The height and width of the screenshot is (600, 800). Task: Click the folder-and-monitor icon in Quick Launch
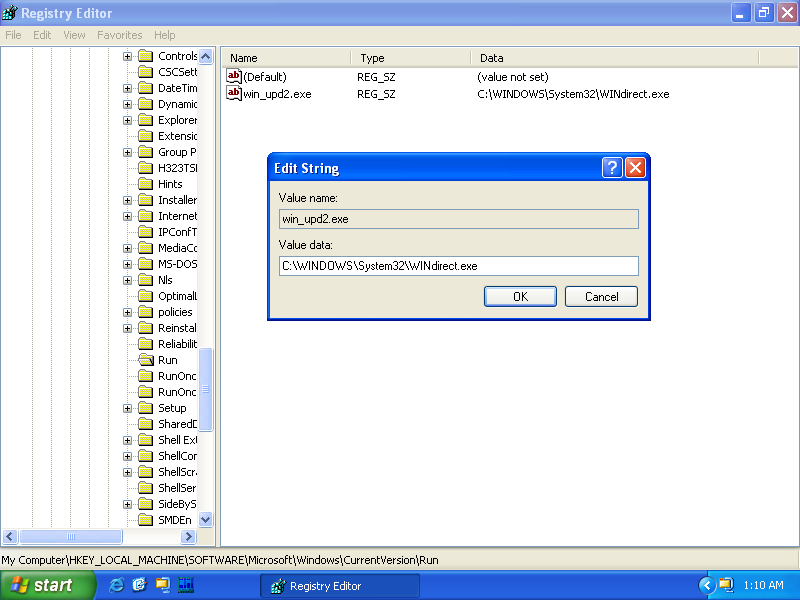coord(163,585)
